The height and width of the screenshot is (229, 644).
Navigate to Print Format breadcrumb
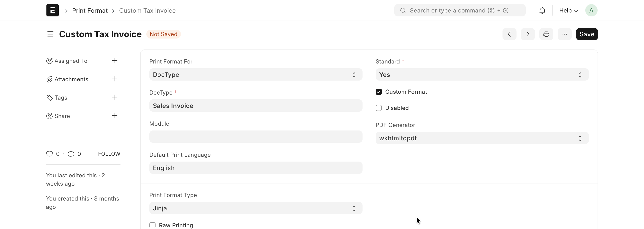coord(90,11)
